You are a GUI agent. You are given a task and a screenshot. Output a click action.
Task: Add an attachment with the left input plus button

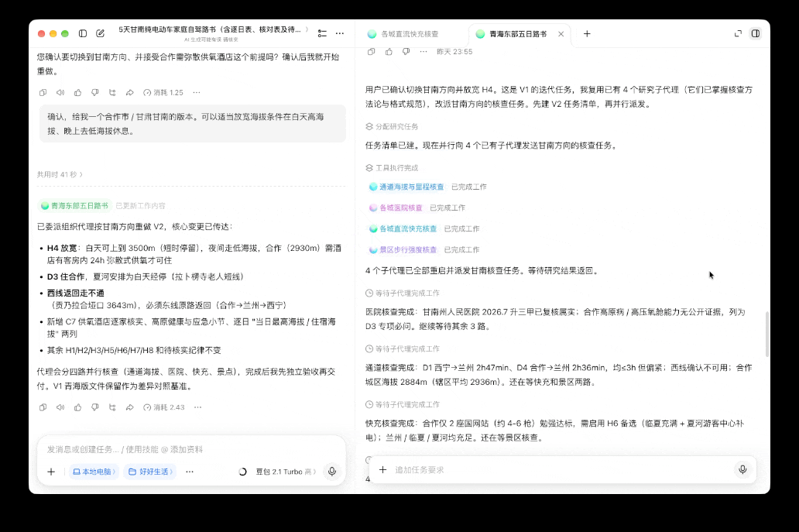[51, 472]
